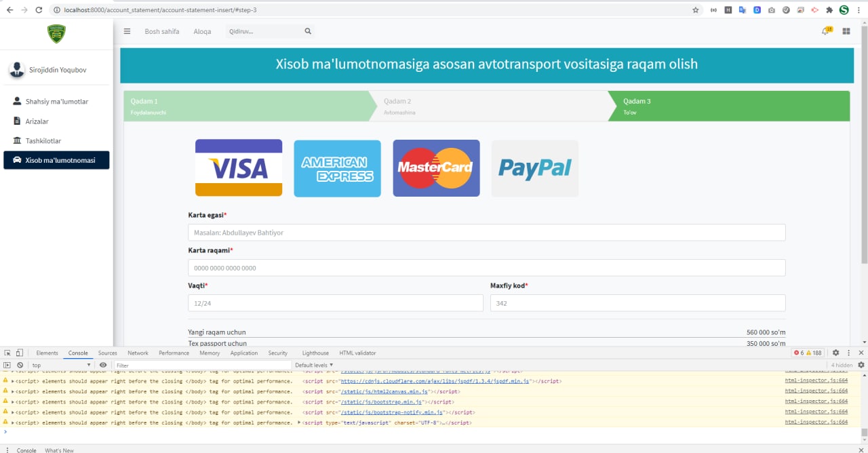Open console settings gear beside 4 hidden

point(861,365)
